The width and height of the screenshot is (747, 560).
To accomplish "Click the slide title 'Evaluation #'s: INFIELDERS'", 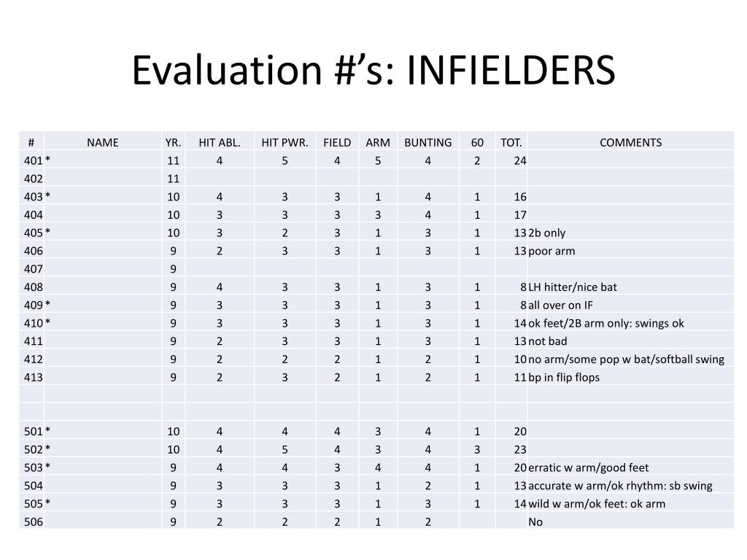I will 373,70.
